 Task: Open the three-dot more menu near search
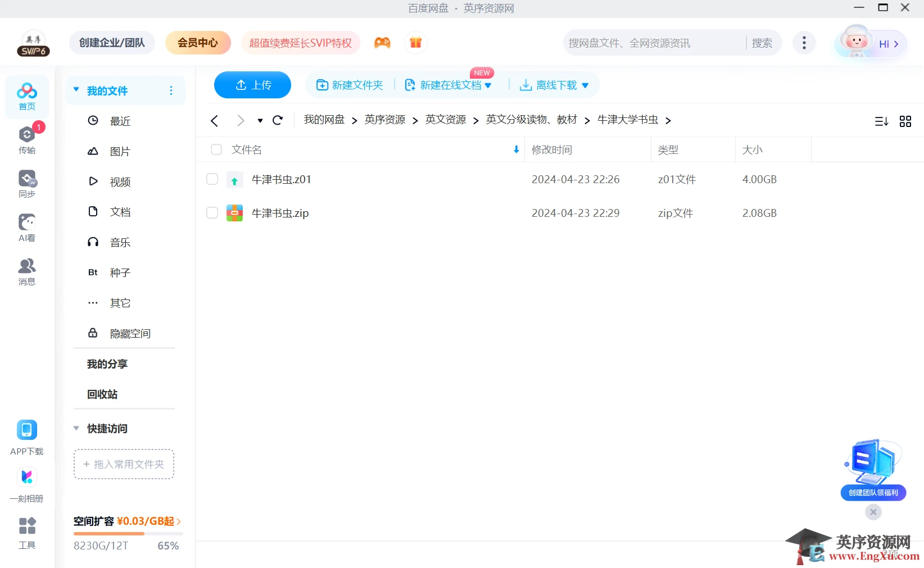click(804, 43)
